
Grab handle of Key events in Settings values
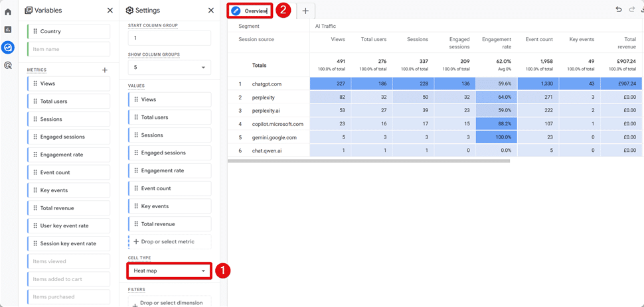tap(136, 206)
